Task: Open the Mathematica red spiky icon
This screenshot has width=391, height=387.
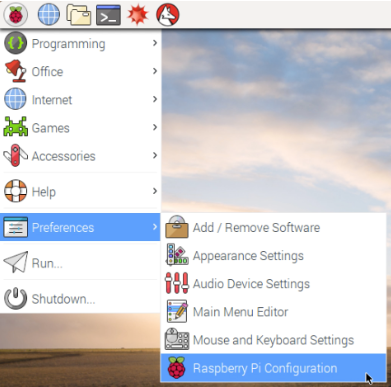Action: [x=138, y=15]
